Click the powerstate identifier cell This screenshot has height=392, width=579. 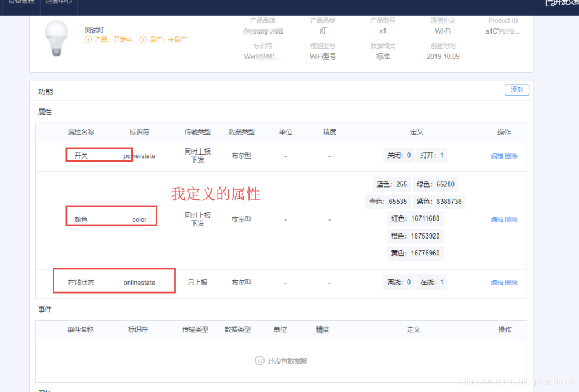pos(139,156)
